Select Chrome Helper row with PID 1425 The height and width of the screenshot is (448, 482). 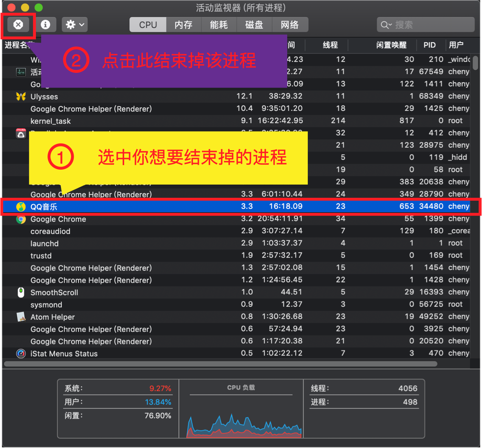(236, 109)
